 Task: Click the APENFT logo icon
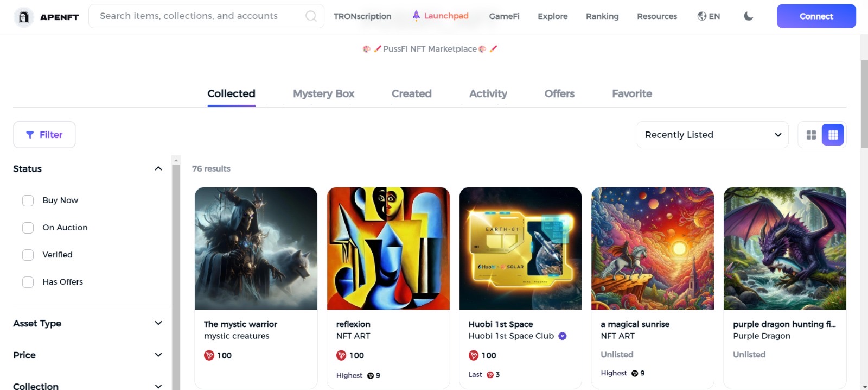pos(23,17)
